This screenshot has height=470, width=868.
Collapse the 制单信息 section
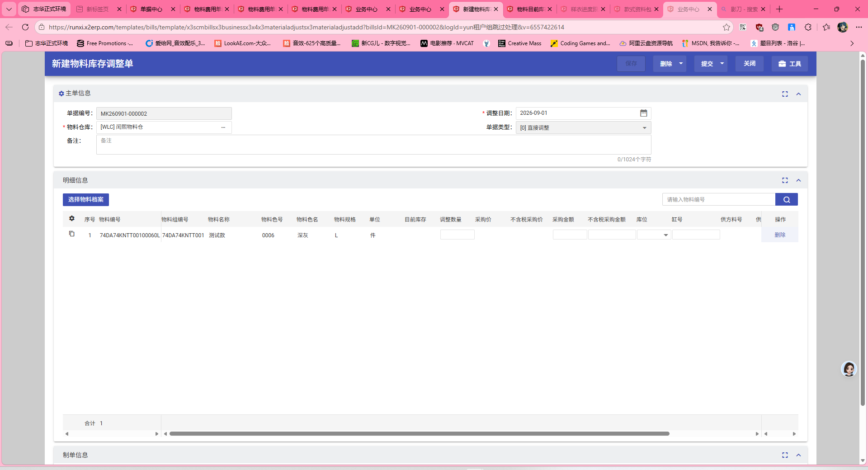[x=798, y=455]
